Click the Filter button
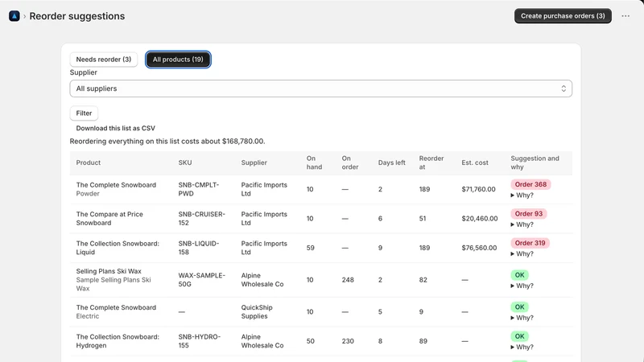Viewport: 644px width, 362px height. [x=84, y=113]
